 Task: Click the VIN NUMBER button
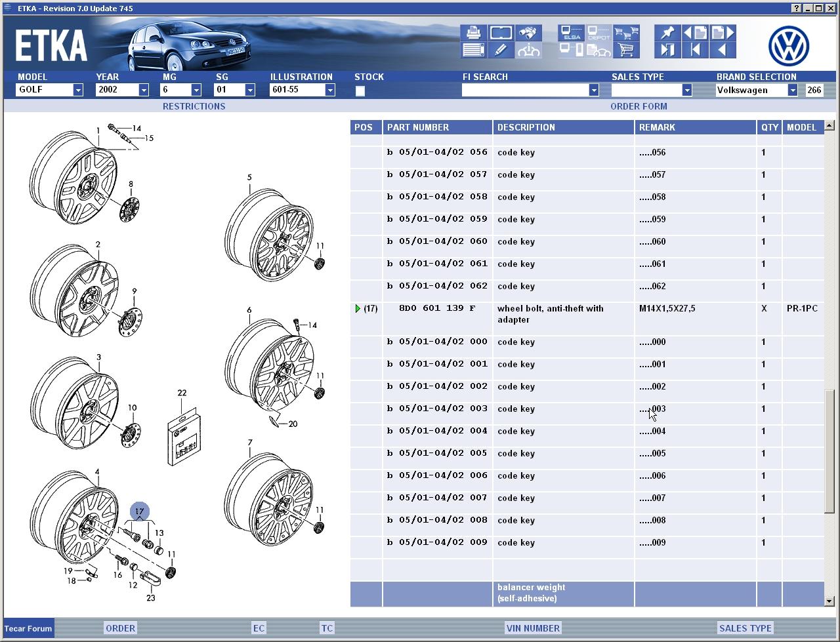pyautogui.click(x=533, y=628)
